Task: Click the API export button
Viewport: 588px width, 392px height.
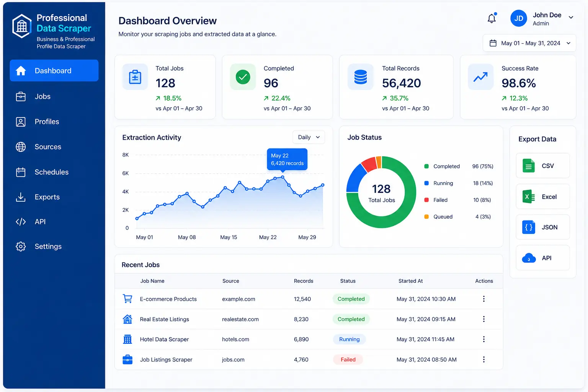Action: tap(543, 258)
